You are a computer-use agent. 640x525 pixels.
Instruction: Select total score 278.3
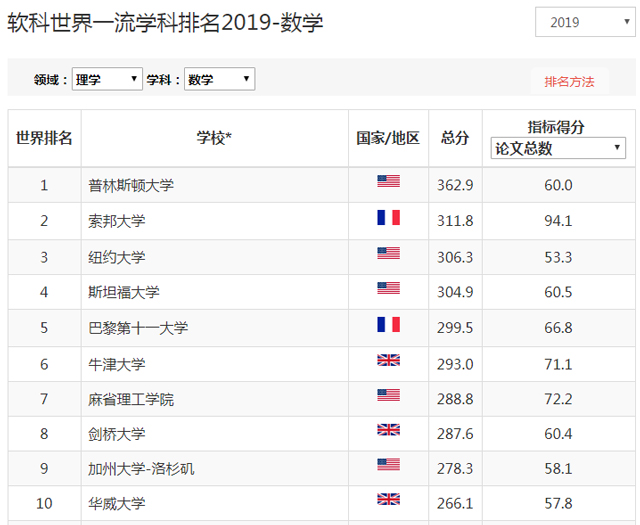point(455,469)
